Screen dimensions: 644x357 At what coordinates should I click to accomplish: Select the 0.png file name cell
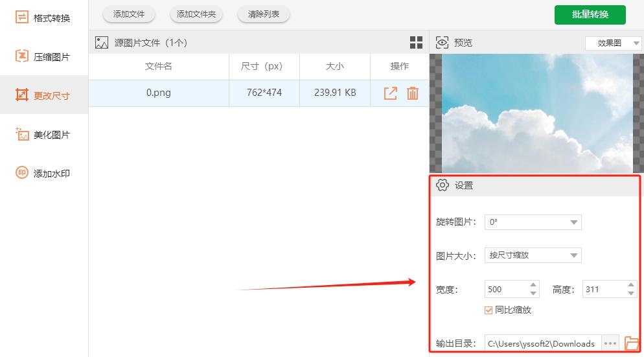tap(159, 93)
